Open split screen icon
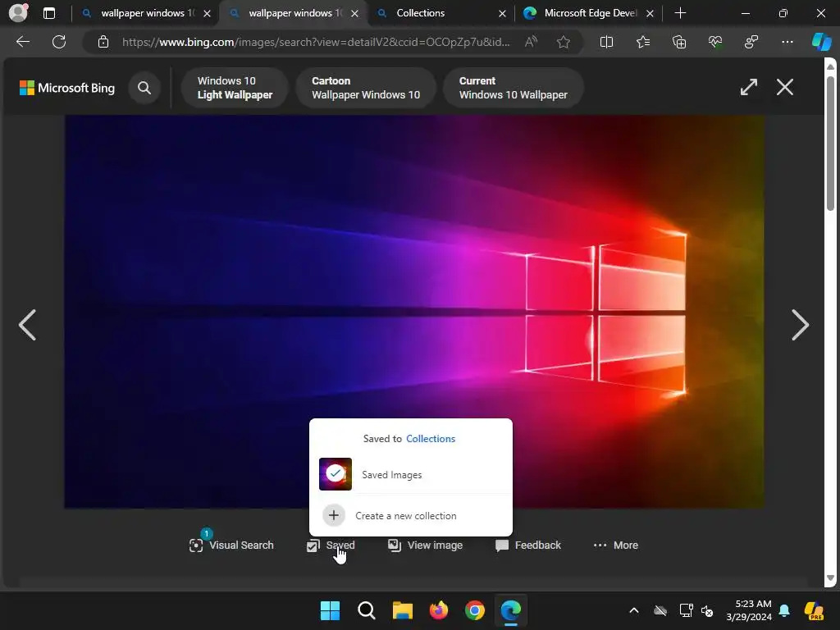The height and width of the screenshot is (630, 840). click(606, 42)
